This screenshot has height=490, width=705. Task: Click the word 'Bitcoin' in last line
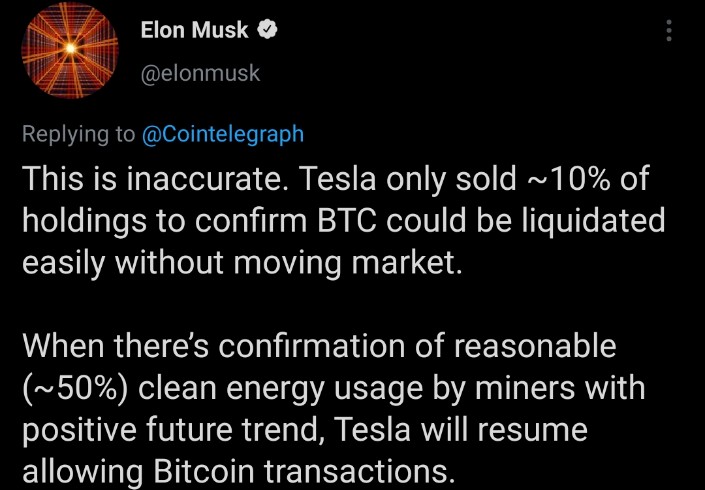(204, 471)
